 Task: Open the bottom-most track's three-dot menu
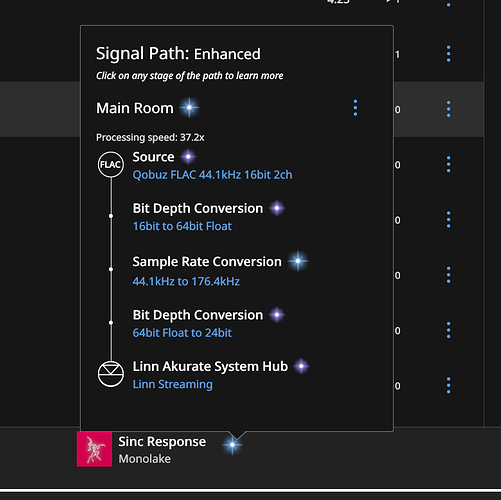[448, 385]
